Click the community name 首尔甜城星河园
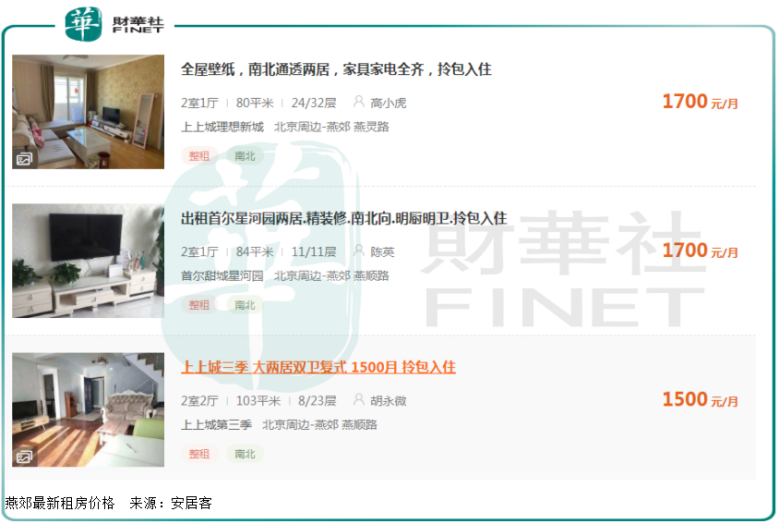 point(222,276)
